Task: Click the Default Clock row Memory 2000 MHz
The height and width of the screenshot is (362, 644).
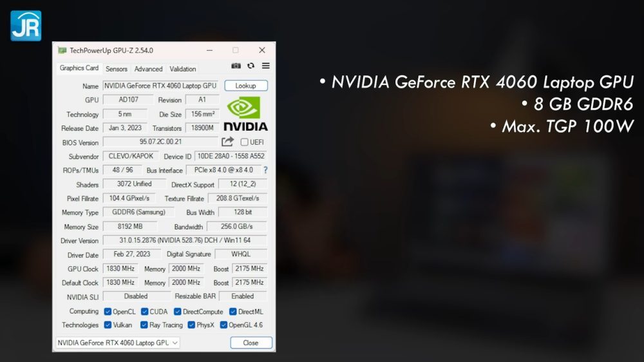Action: click(x=186, y=282)
